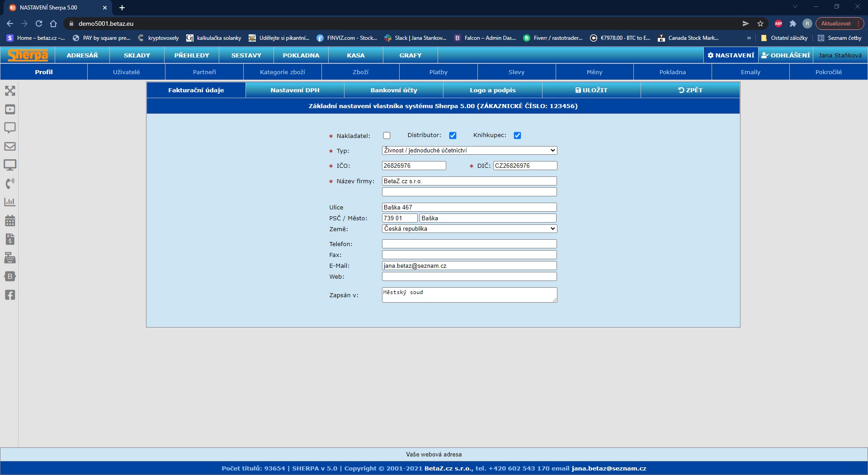Open the bar chart sidebar icon
This screenshot has width=868, height=475.
click(x=10, y=202)
